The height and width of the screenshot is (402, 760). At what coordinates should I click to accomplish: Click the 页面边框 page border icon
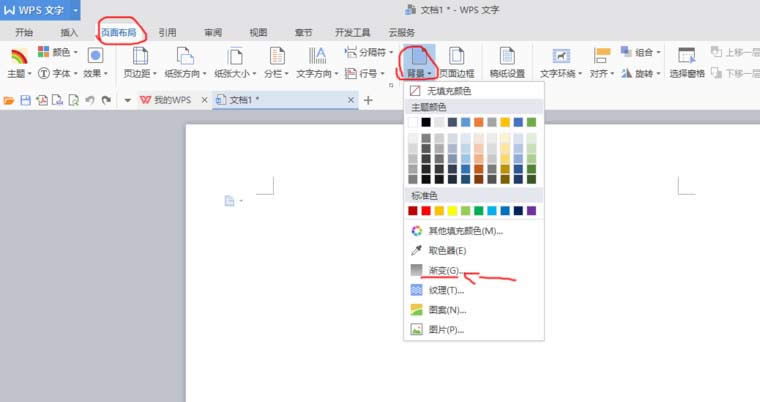click(x=456, y=56)
